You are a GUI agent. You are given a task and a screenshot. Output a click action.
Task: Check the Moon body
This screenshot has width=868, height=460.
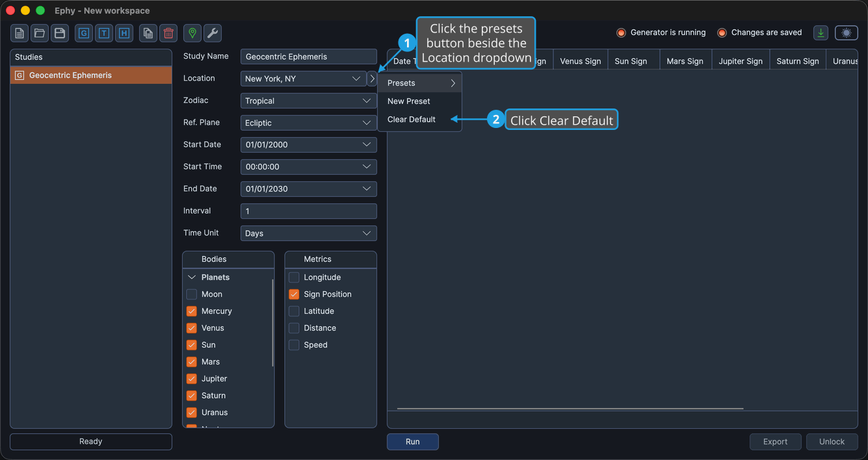point(192,294)
